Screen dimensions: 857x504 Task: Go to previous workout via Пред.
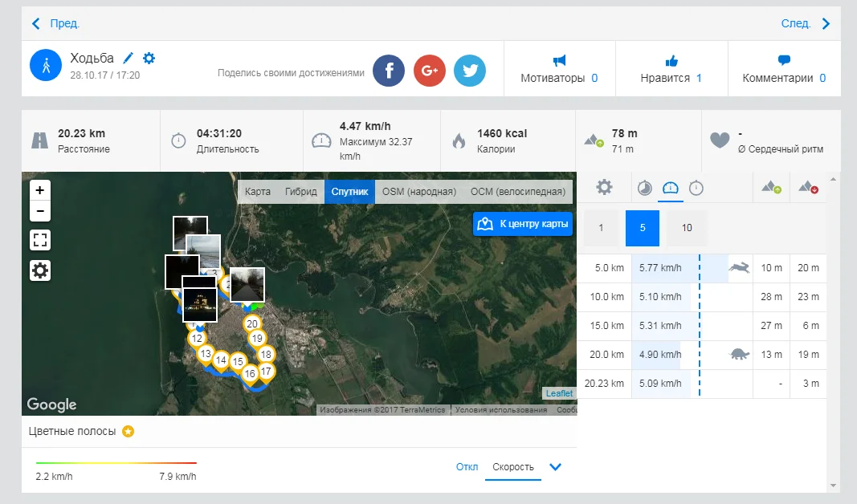pyautogui.click(x=56, y=24)
